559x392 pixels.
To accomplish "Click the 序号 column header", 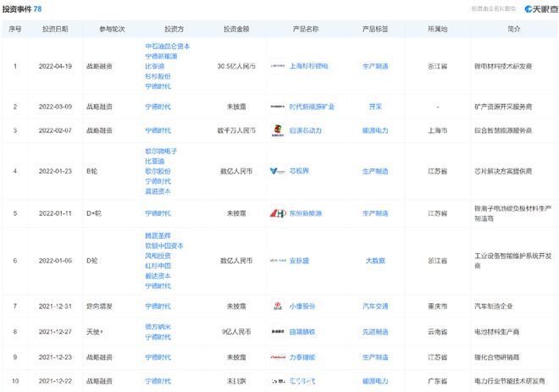I will [15, 30].
